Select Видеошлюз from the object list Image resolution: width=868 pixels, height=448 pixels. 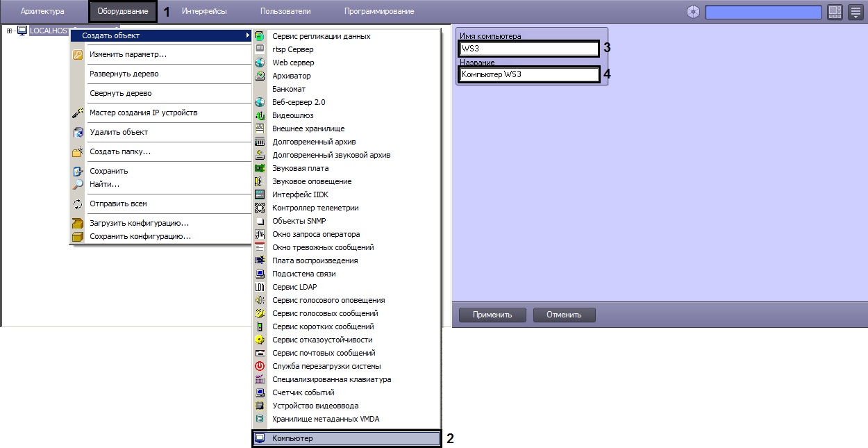coord(292,115)
